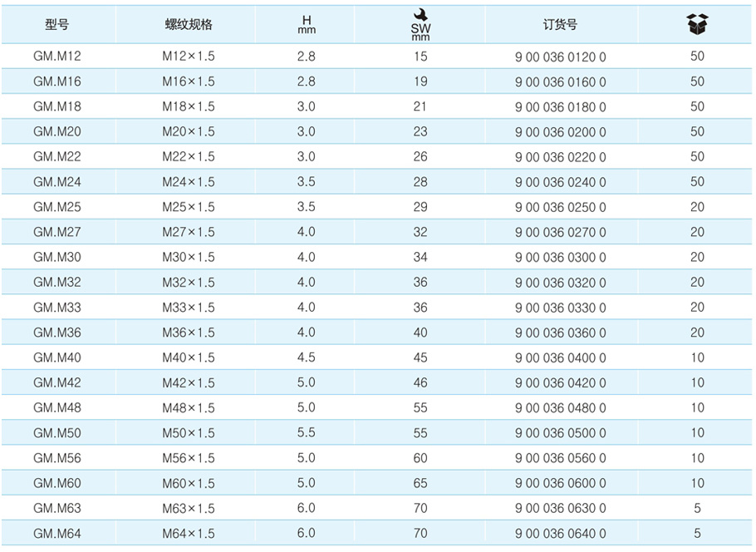The image size is (756, 552).
Task: Click order number 9 00 036 0480 0
Action: coord(560,408)
